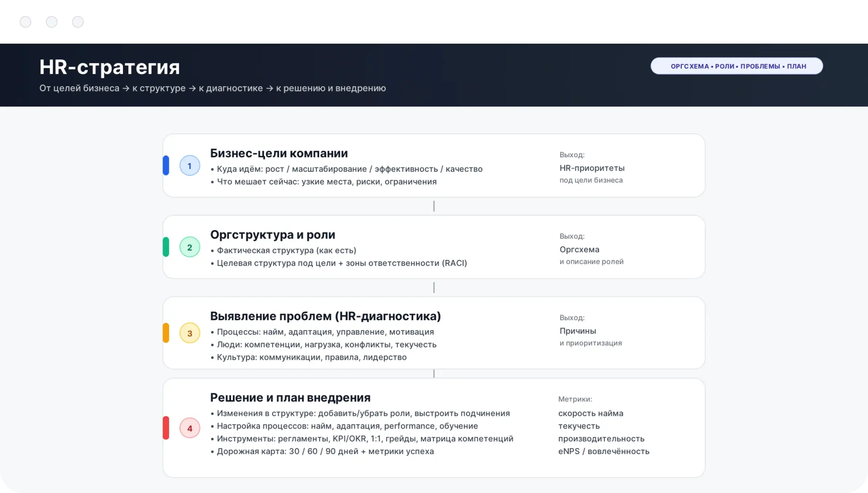Click the red accent bar on card 4

pyautogui.click(x=166, y=428)
